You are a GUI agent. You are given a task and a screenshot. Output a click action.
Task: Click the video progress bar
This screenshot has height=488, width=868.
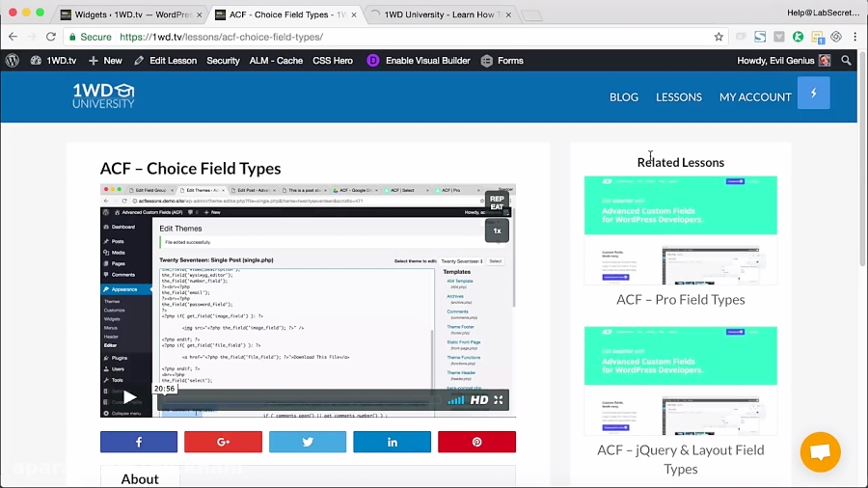click(299, 399)
